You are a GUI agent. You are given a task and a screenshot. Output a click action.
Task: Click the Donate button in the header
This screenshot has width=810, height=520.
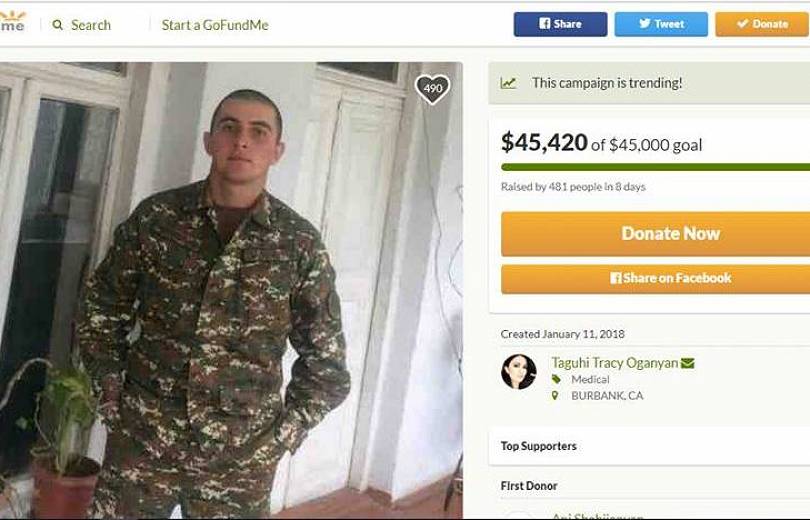click(762, 24)
